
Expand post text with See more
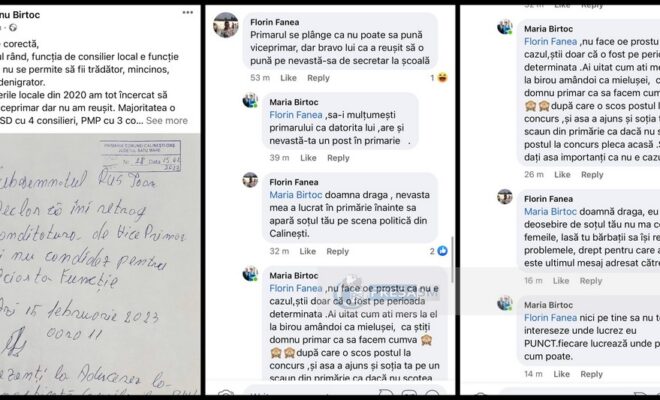pos(167,120)
